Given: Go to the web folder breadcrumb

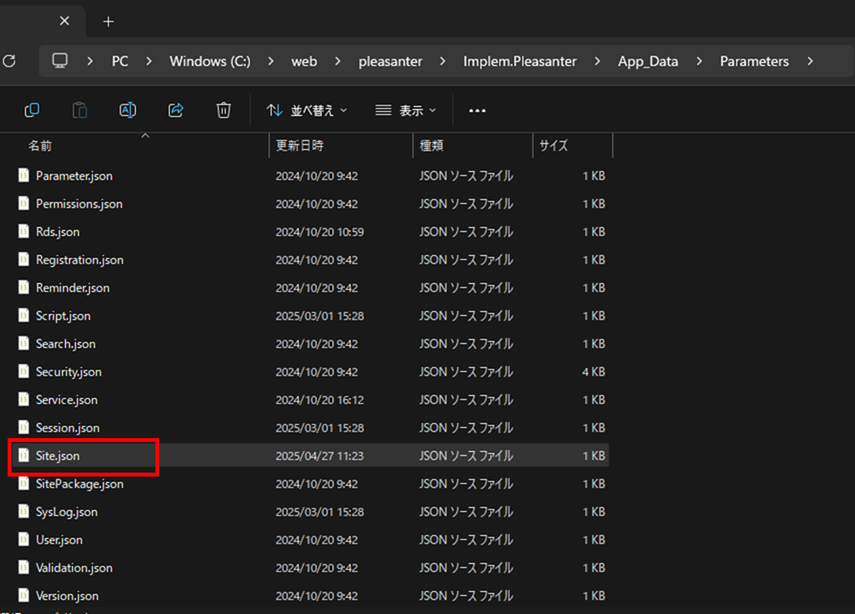Looking at the screenshot, I should pyautogui.click(x=304, y=62).
